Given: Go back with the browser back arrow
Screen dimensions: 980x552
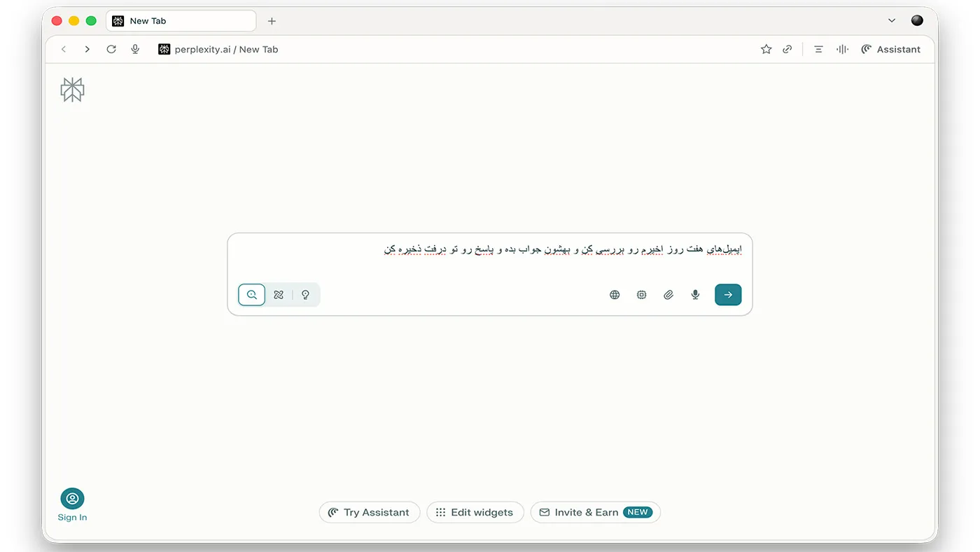Looking at the screenshot, I should pos(64,49).
